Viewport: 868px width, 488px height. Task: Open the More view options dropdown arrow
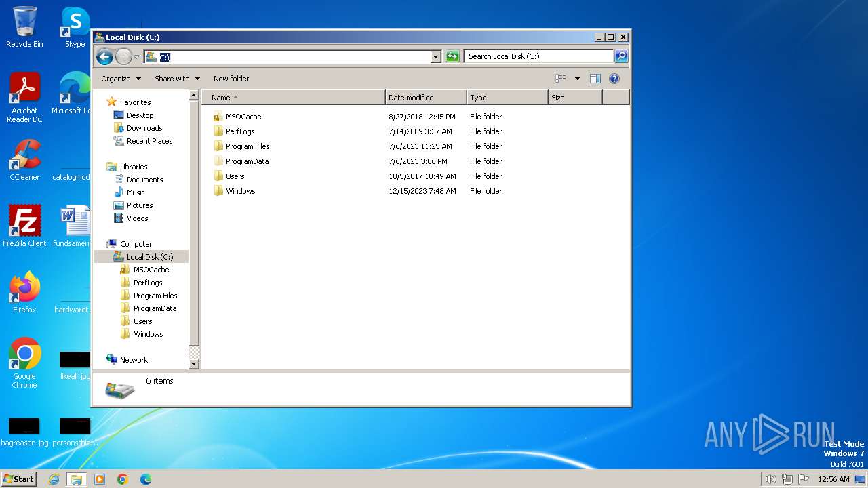(x=577, y=79)
